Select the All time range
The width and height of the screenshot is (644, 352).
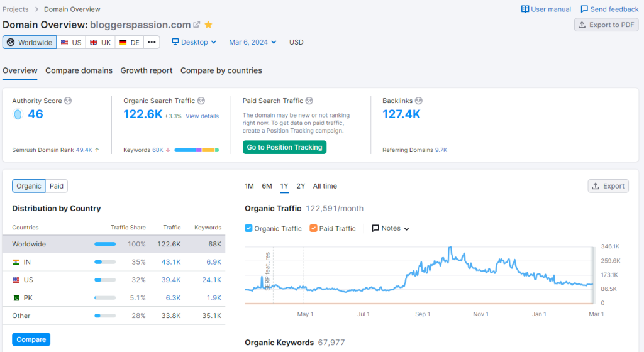coord(325,186)
